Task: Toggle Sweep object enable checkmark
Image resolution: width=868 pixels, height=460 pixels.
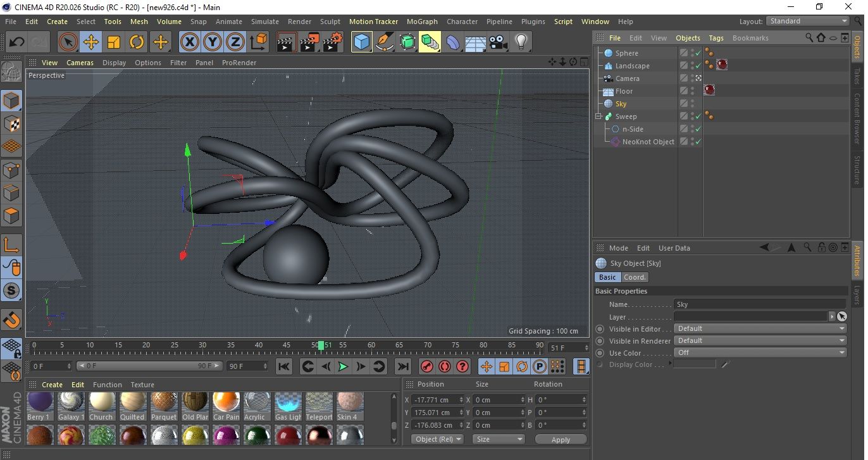Action: [698, 116]
